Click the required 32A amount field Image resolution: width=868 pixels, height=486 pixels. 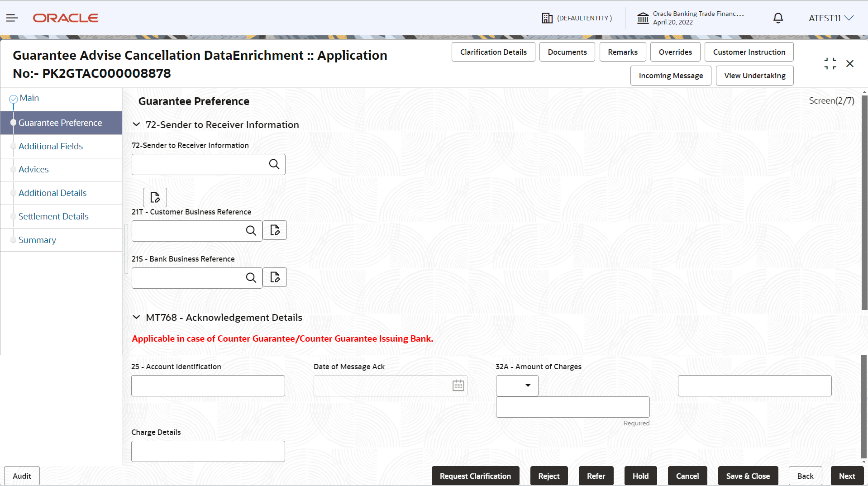pyautogui.click(x=573, y=407)
